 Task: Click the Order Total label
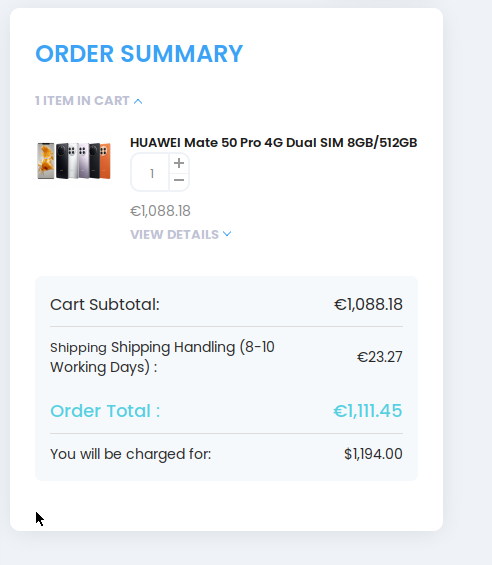[105, 411]
